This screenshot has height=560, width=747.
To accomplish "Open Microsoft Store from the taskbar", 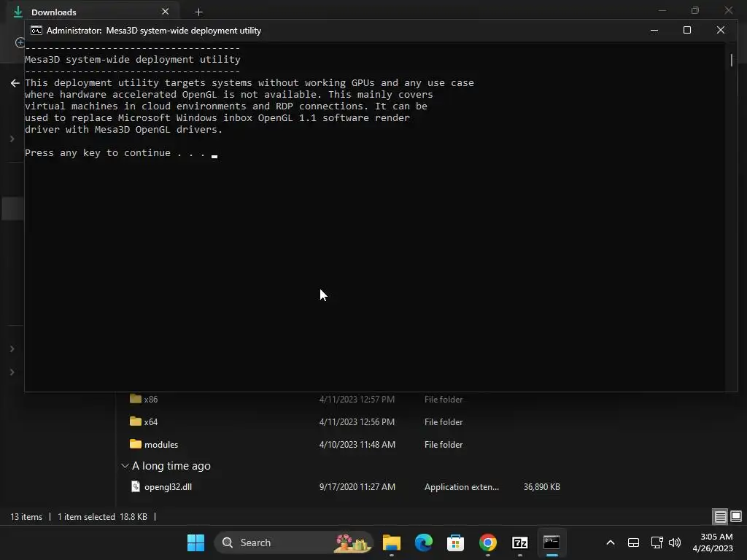I will pos(455,542).
